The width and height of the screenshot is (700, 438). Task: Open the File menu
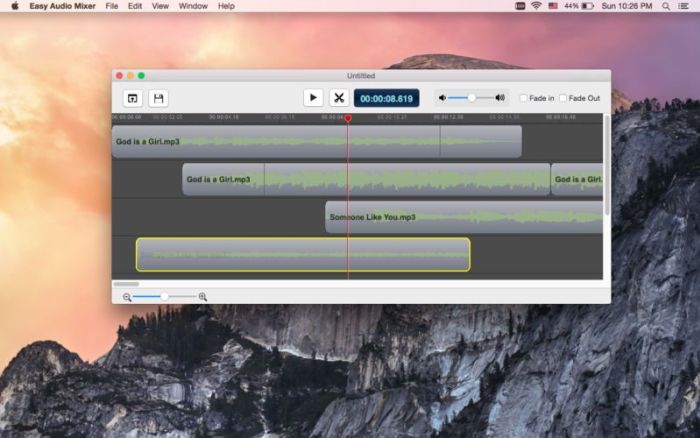click(112, 6)
